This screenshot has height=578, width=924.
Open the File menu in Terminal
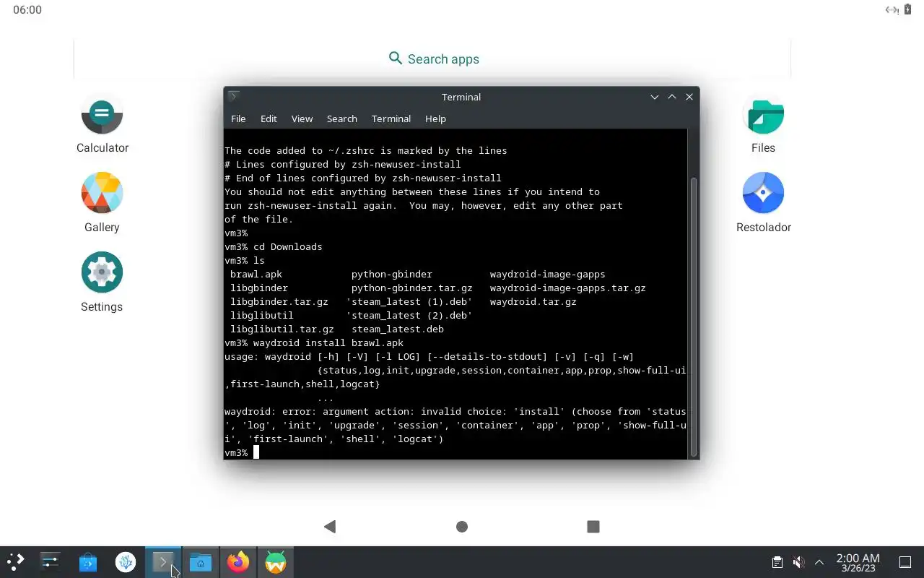coord(238,118)
